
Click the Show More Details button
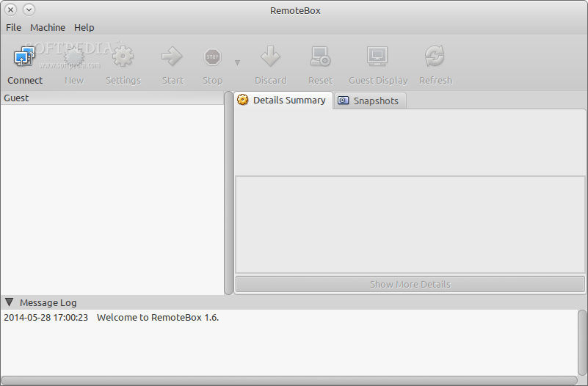point(410,285)
